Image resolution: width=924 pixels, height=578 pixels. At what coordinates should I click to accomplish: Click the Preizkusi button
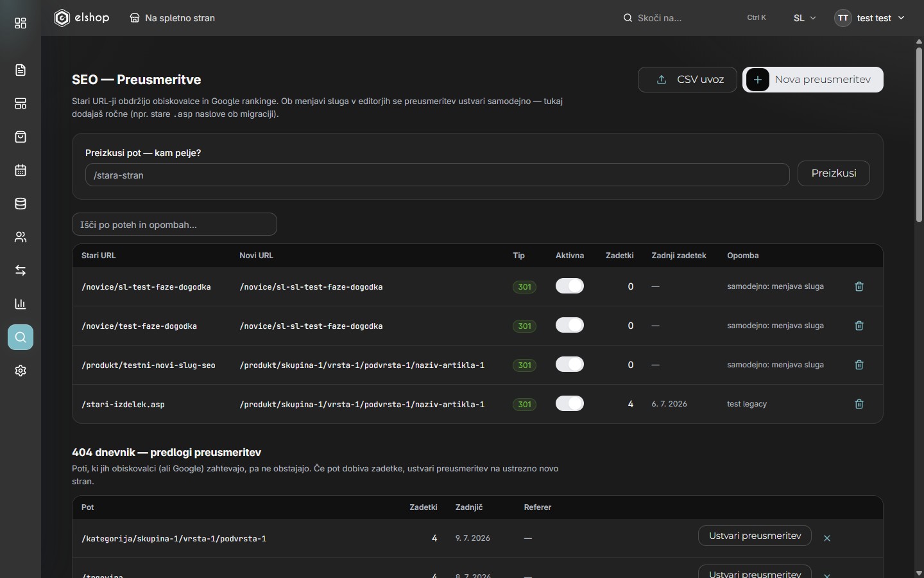pos(834,173)
